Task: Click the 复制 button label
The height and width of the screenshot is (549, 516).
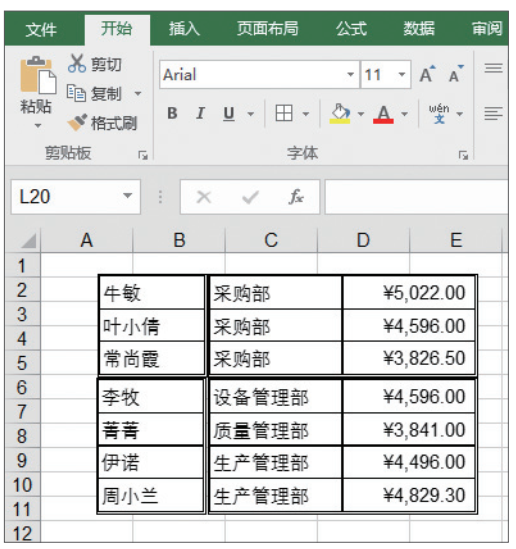Action: tap(106, 94)
